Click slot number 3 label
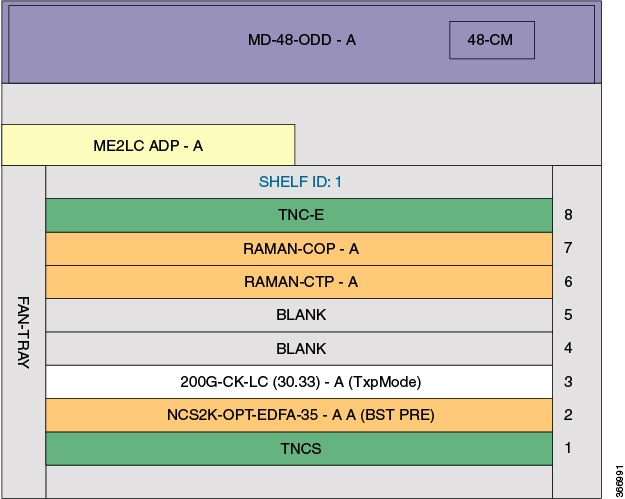 (568, 382)
